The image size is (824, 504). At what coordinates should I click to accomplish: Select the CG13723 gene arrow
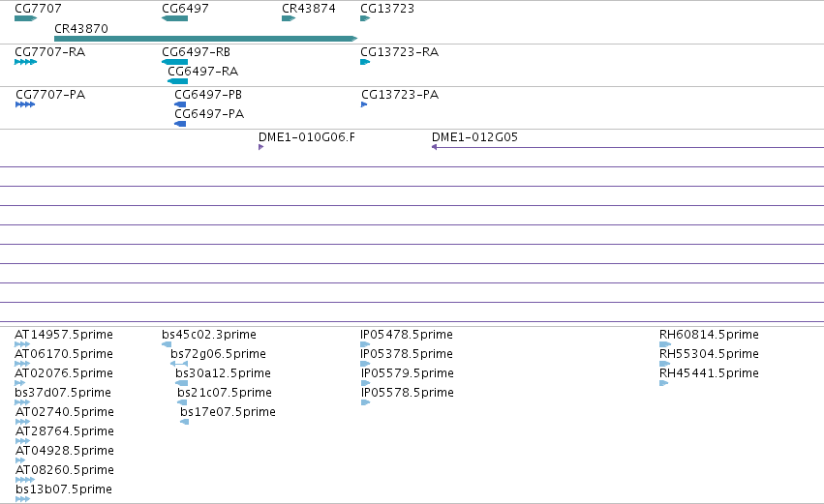[365, 18]
